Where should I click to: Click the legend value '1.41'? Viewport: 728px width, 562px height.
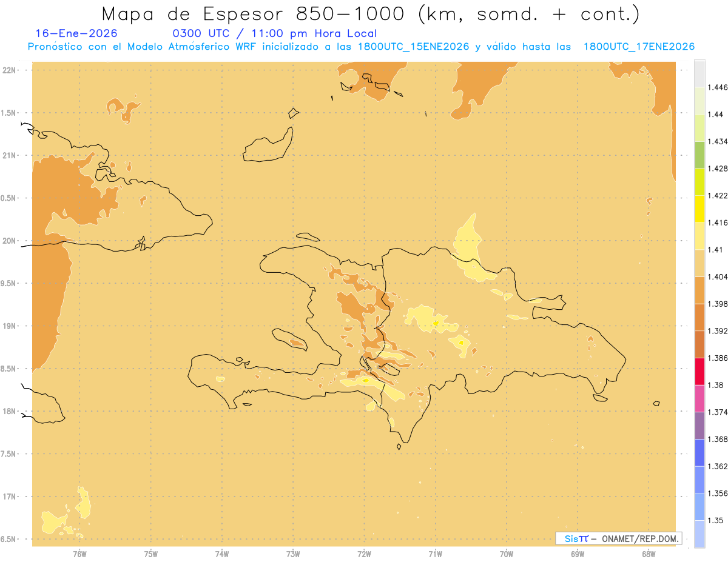point(716,249)
